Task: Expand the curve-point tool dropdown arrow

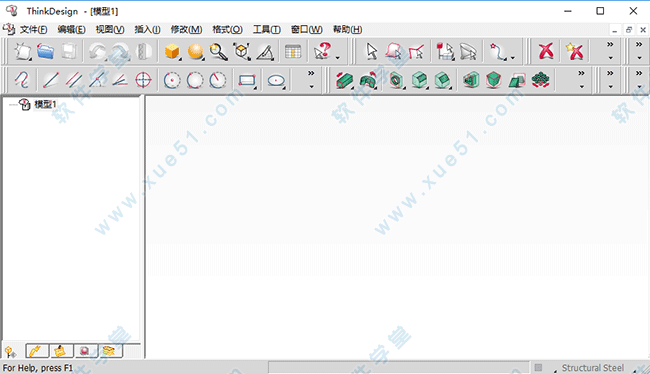Action: click(x=513, y=58)
